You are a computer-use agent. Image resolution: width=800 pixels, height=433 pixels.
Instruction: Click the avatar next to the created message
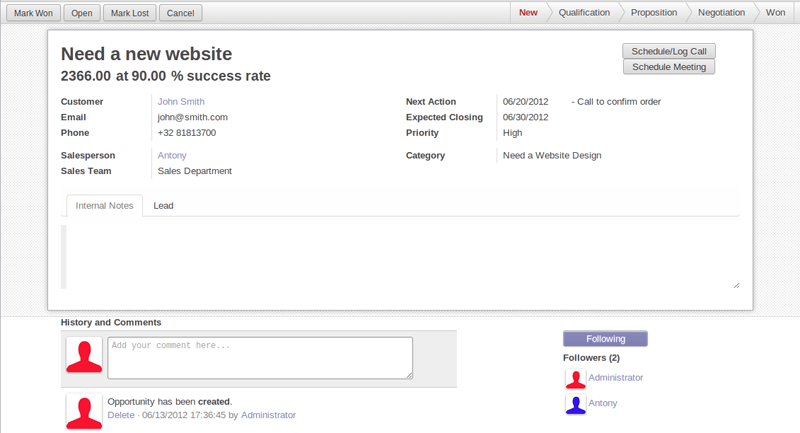coord(84,411)
